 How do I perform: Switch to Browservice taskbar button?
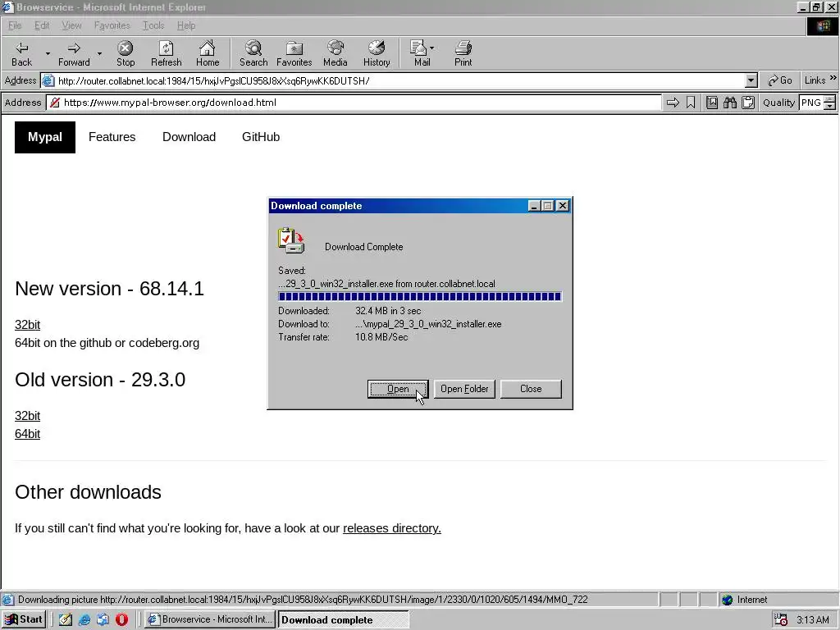(210, 619)
